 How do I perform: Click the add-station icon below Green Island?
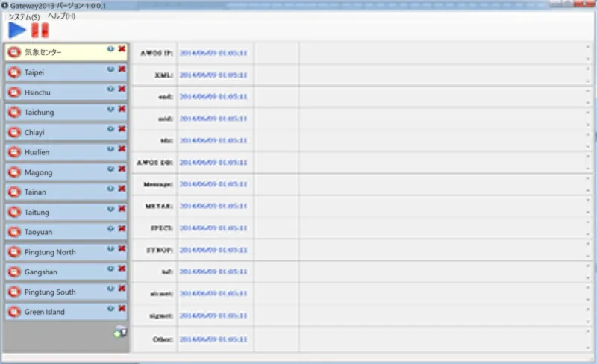[x=120, y=332]
